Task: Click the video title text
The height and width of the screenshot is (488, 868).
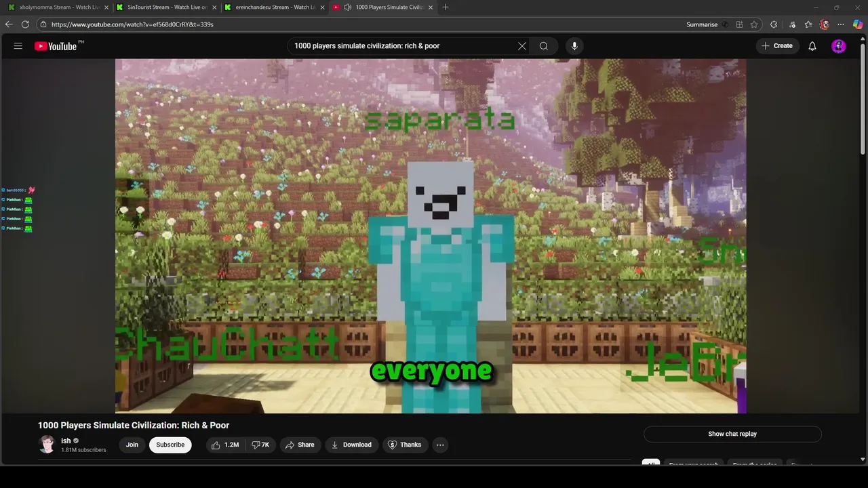Action: click(x=134, y=425)
